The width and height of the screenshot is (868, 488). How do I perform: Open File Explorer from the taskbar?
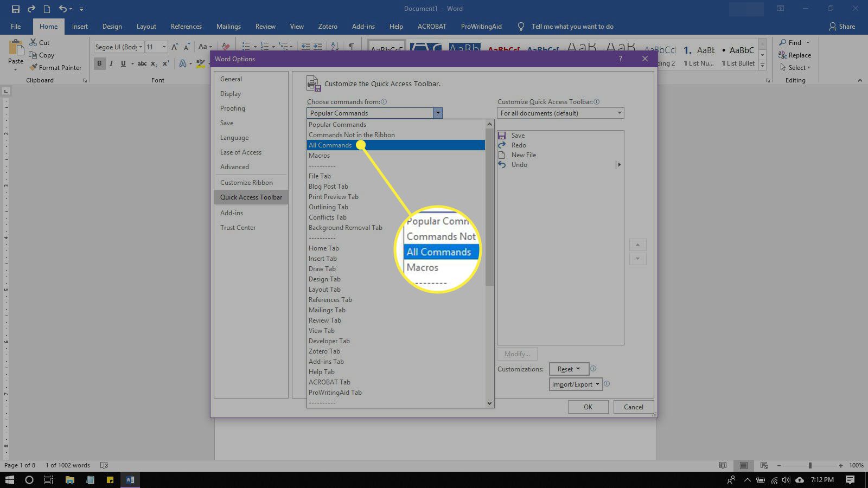pyautogui.click(x=69, y=480)
